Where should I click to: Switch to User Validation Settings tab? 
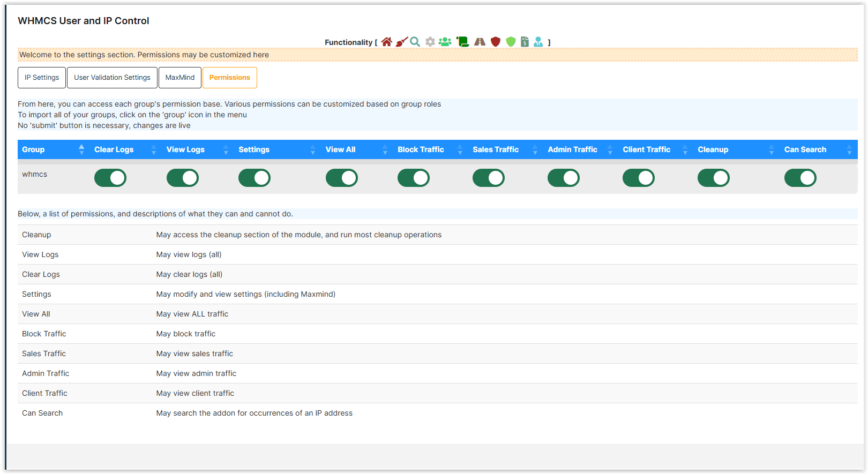[x=112, y=78]
